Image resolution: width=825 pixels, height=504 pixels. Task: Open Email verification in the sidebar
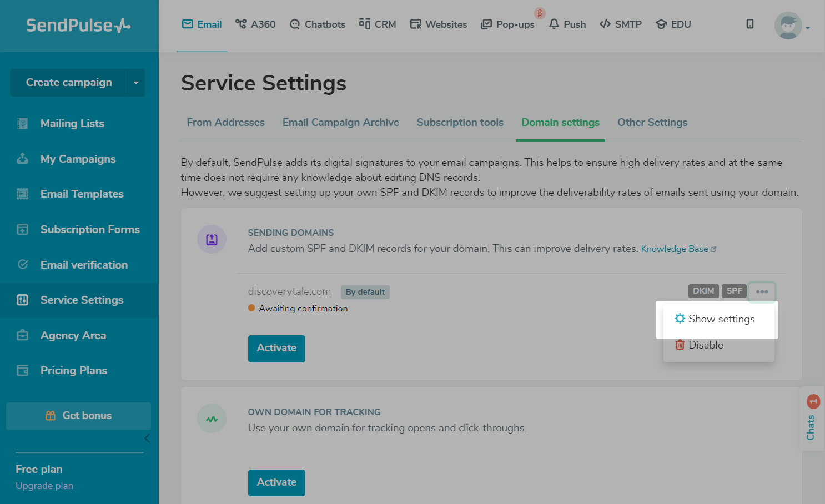[x=84, y=265]
